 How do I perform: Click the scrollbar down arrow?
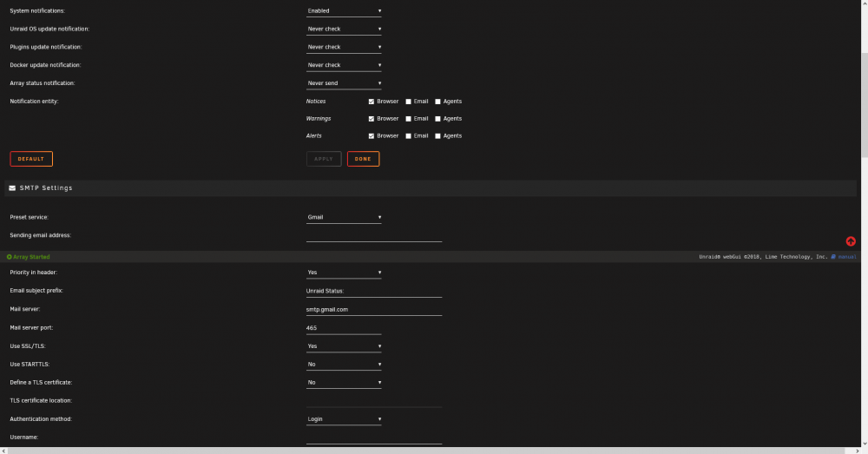[x=865, y=444]
